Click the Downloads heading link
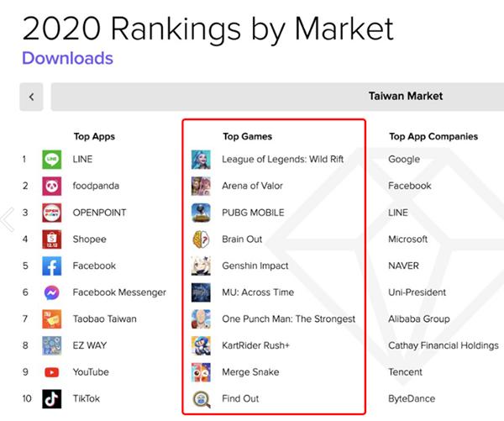 click(x=67, y=58)
